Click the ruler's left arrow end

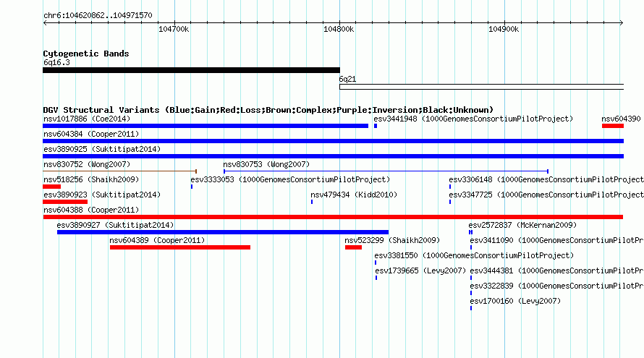tap(45, 22)
